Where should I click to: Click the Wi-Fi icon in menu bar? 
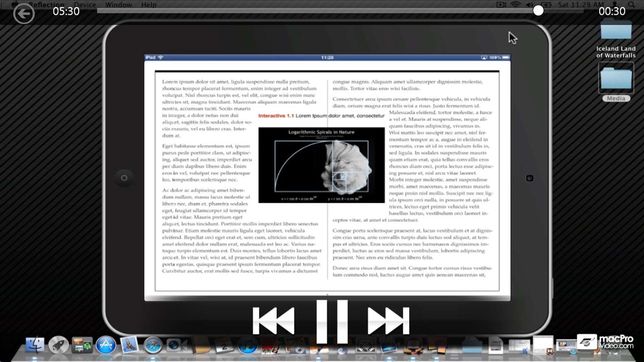516,5
